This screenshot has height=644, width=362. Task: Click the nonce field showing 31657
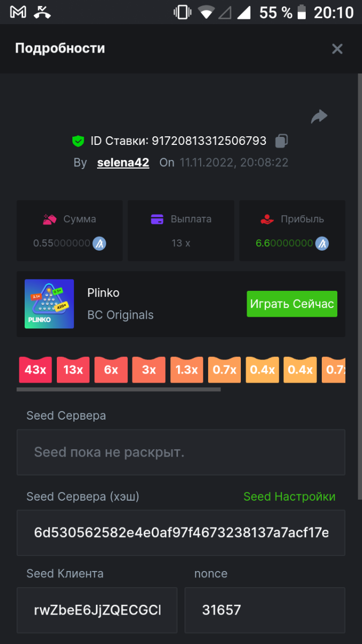264,610
